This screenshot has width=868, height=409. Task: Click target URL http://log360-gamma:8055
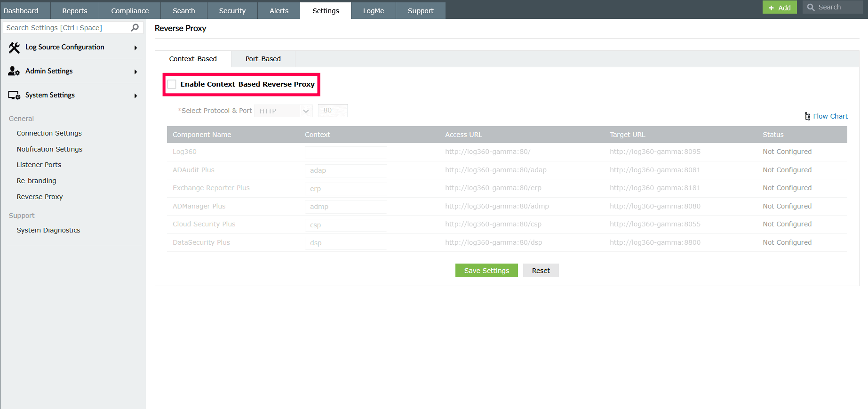coord(655,224)
